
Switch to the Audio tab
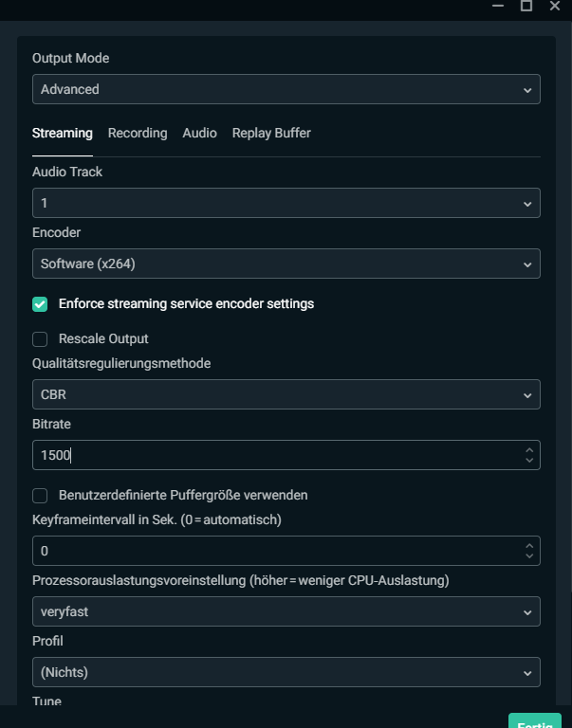click(x=199, y=134)
